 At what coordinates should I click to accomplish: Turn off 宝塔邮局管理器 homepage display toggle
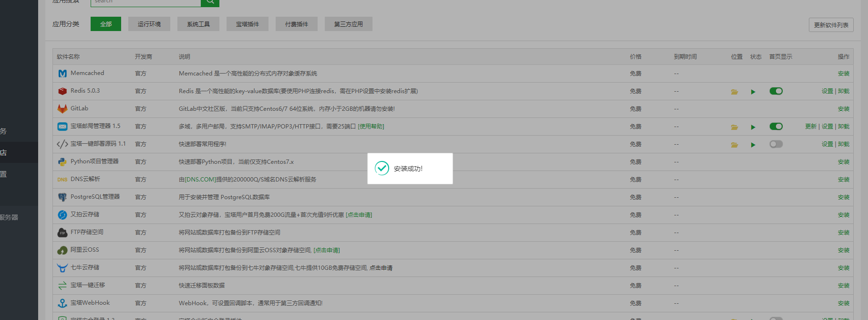click(776, 127)
